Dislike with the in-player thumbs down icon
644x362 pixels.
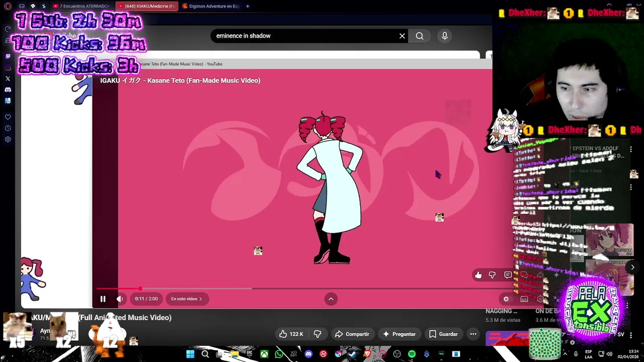click(x=493, y=275)
